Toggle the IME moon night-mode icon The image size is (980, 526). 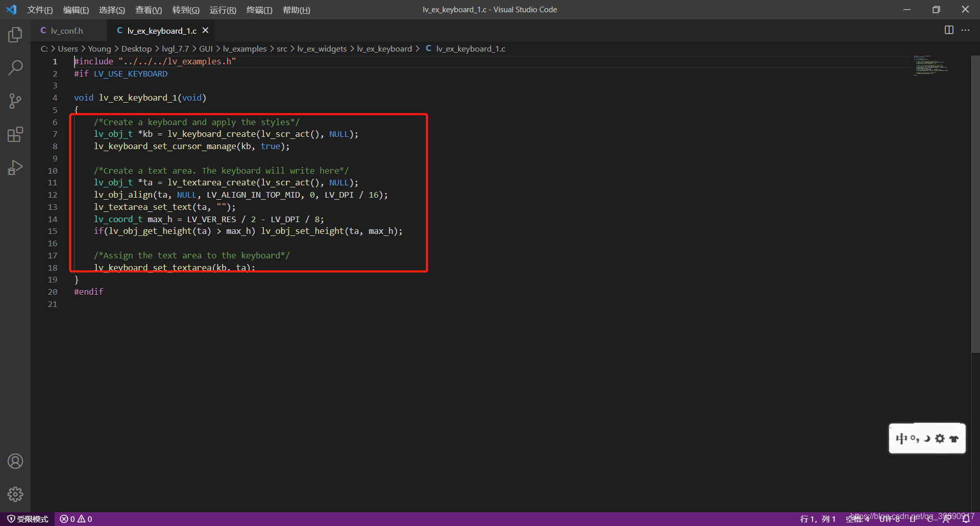point(927,439)
